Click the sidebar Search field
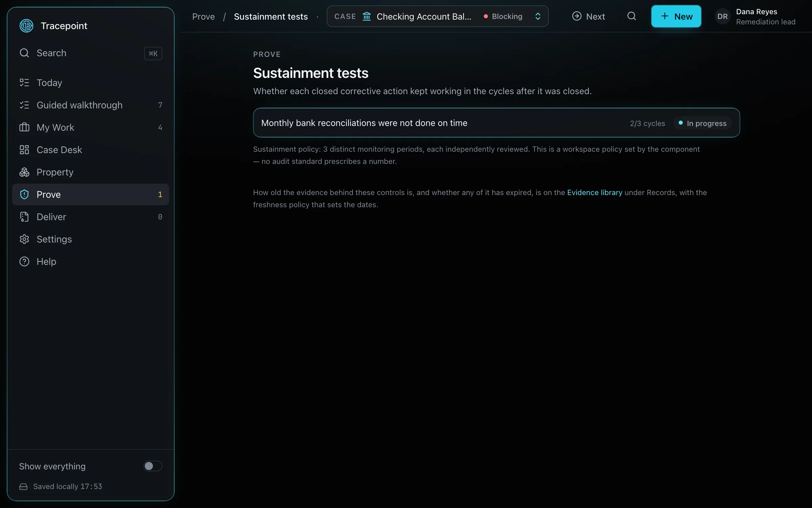812x508 pixels. coord(91,53)
